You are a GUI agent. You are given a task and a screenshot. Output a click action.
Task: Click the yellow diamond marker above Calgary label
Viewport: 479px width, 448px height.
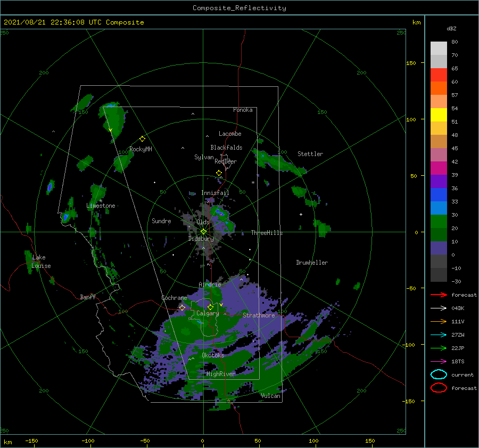210,307
